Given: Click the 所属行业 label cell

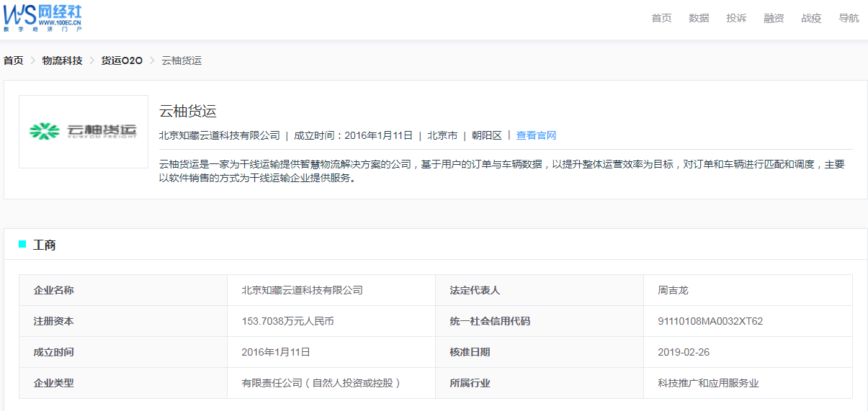Looking at the screenshot, I should pos(540,383).
